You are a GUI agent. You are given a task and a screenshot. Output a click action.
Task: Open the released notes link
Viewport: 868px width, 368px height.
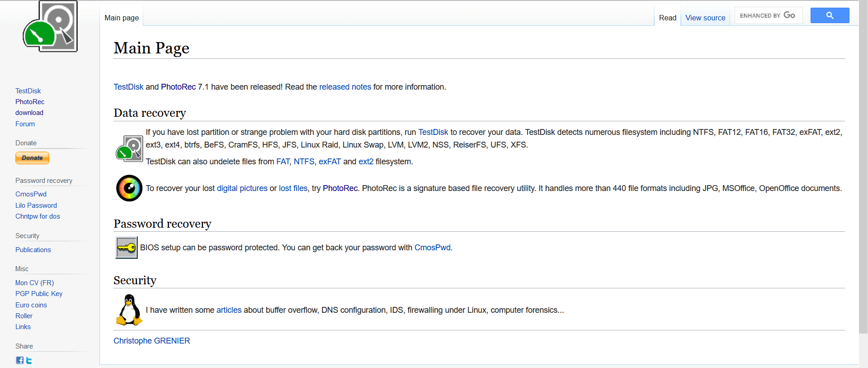click(x=345, y=87)
